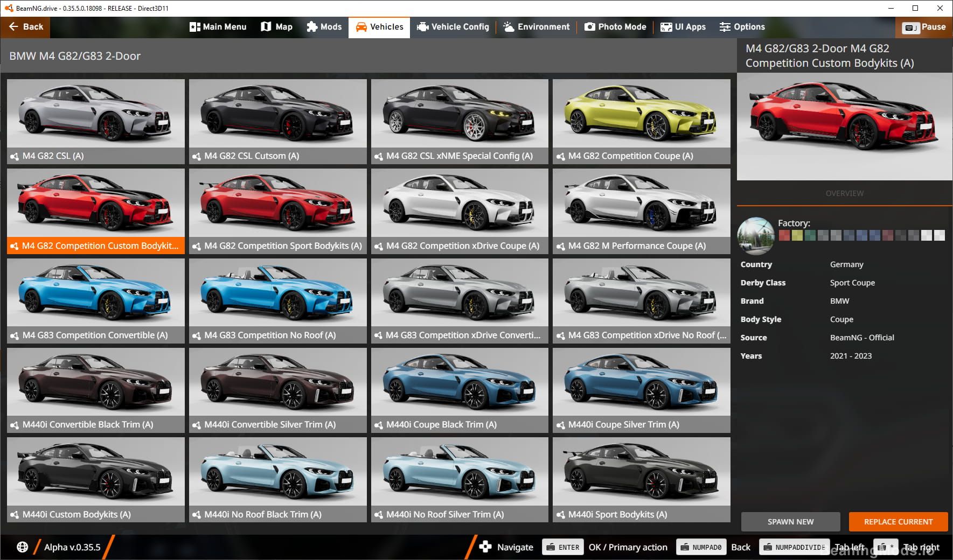Click the asterisk Tab right key hint

click(886, 547)
